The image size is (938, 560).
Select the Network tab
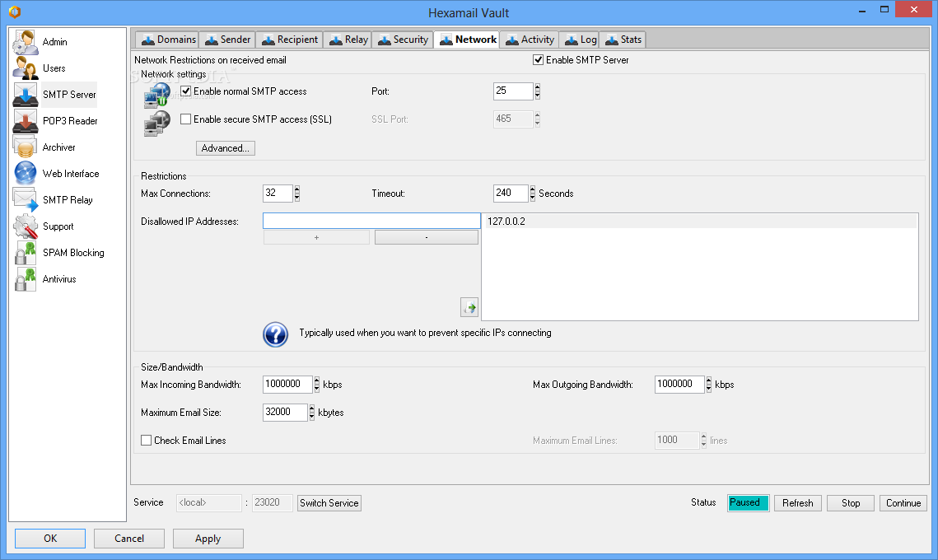(x=467, y=40)
